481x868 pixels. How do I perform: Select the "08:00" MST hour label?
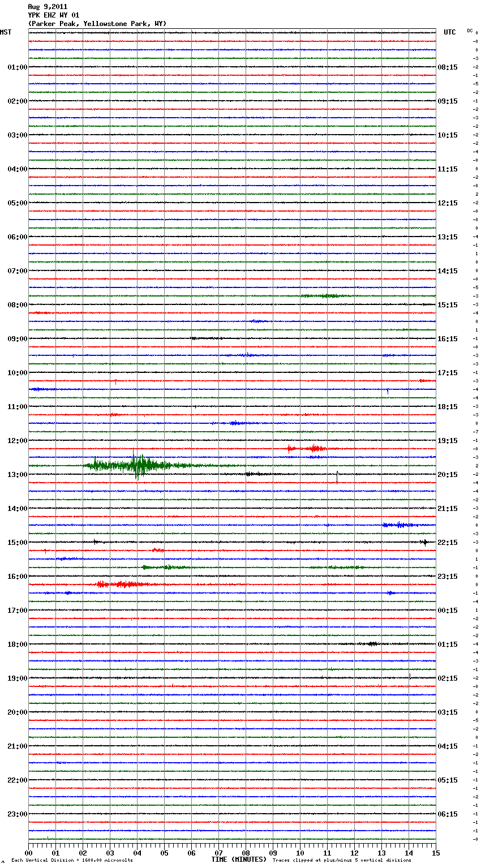coord(18,305)
